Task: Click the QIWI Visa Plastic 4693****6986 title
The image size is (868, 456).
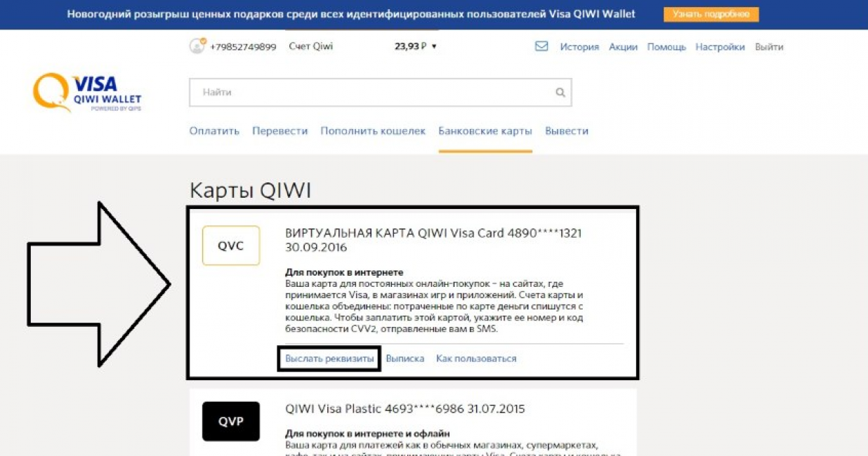Action: [x=405, y=408]
